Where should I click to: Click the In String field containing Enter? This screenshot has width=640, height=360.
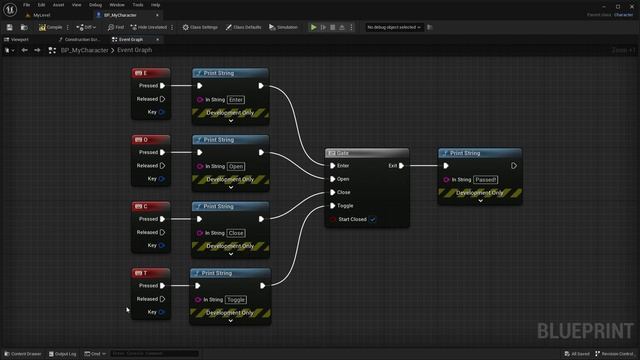(x=236, y=100)
